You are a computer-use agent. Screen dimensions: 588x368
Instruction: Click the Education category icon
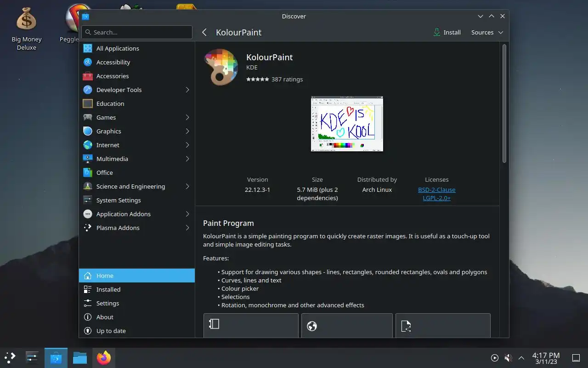pos(88,103)
